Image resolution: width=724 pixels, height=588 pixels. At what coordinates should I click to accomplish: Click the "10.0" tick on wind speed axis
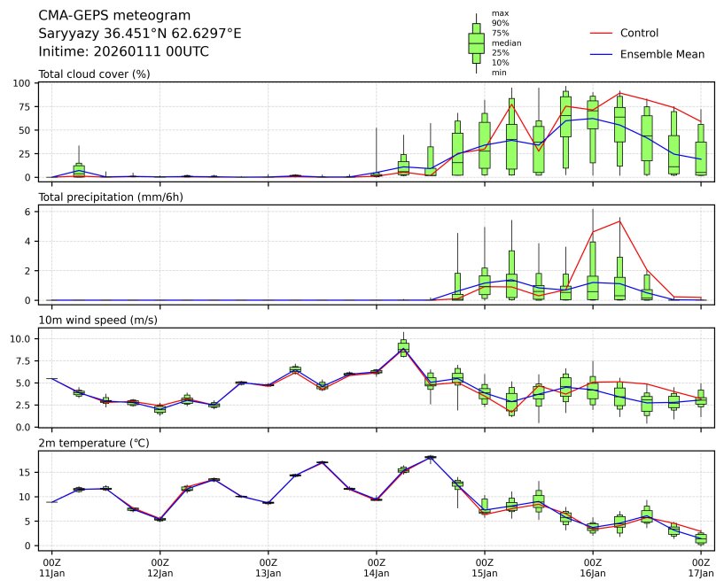20,339
